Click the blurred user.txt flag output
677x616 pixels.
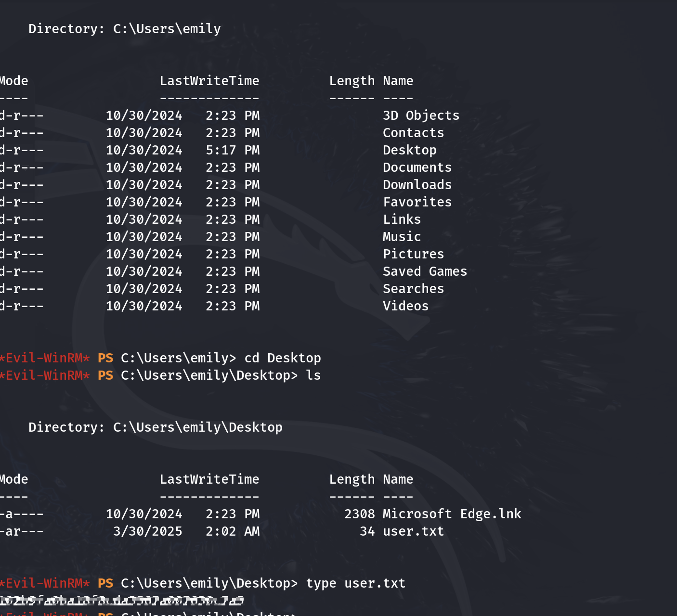pyautogui.click(x=121, y=601)
